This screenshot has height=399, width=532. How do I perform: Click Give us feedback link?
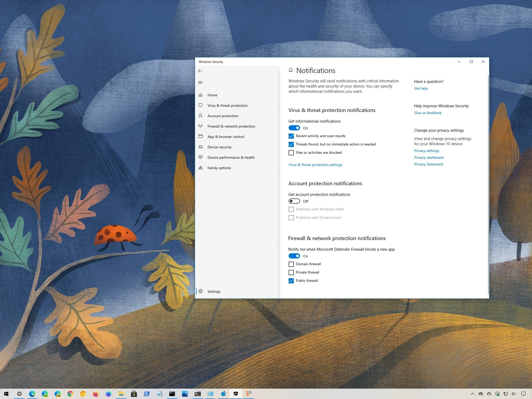[x=427, y=113]
